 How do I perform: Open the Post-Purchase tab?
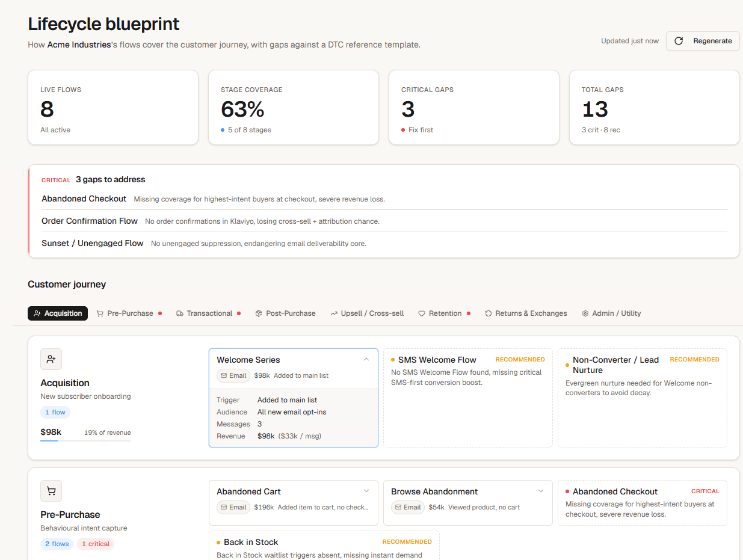(x=286, y=313)
